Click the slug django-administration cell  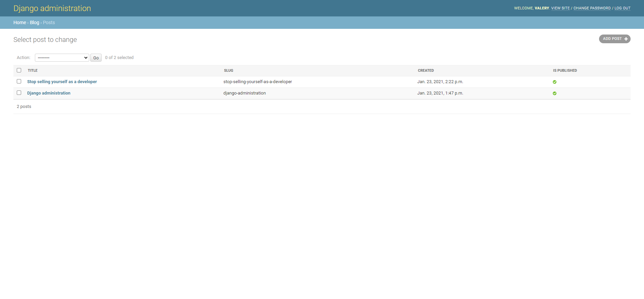pos(245,93)
